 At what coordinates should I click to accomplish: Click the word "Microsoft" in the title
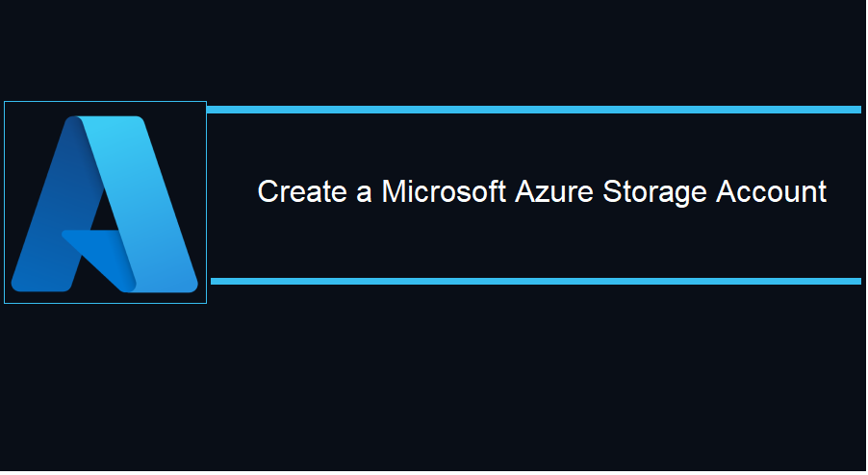point(444,192)
